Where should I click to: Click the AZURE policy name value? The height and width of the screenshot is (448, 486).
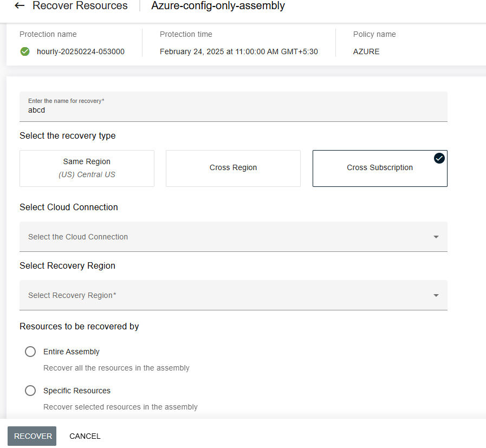[x=366, y=51]
